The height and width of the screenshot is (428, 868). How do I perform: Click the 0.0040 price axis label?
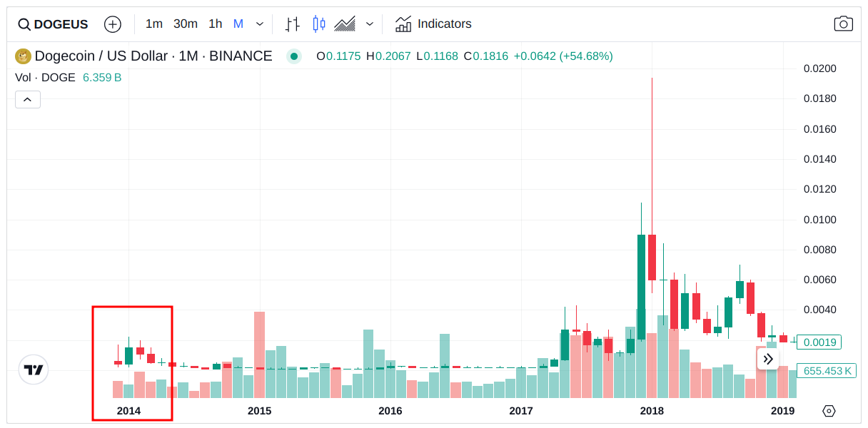pyautogui.click(x=819, y=310)
